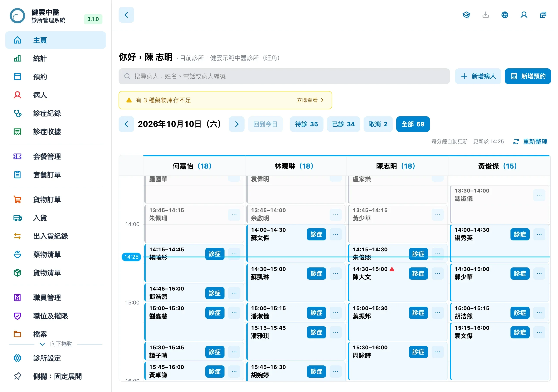Open more options for 蘇文傑 appointment
Image resolution: width=558 pixels, height=392 pixels.
336,234
